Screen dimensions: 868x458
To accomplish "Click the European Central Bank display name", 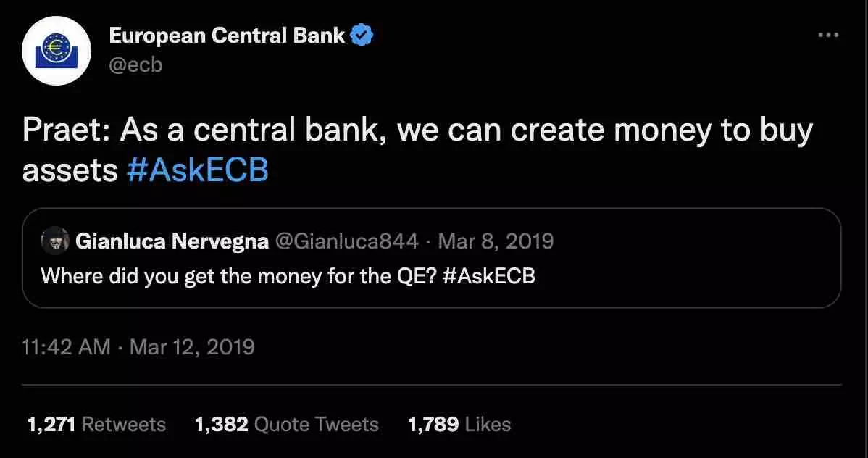I will coord(227,35).
